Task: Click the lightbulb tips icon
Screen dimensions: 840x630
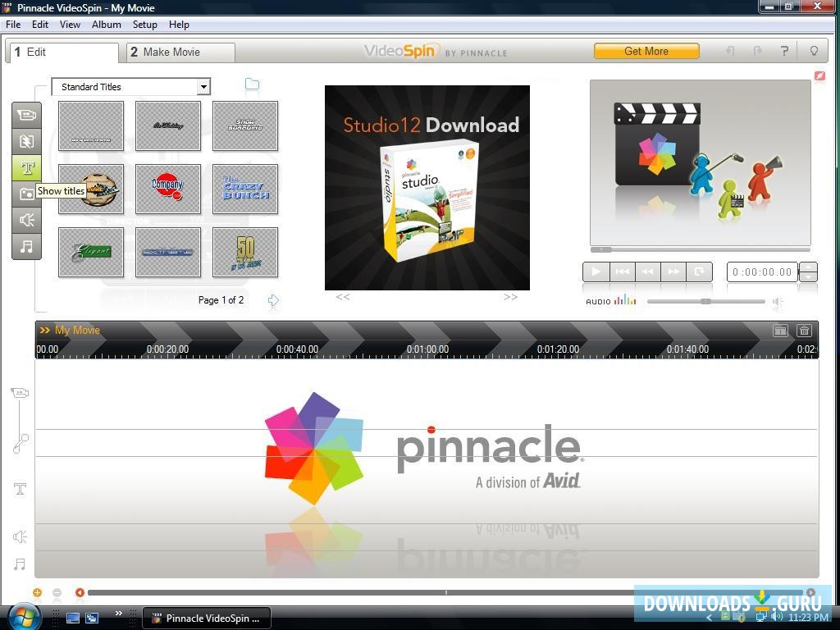Action: (814, 51)
